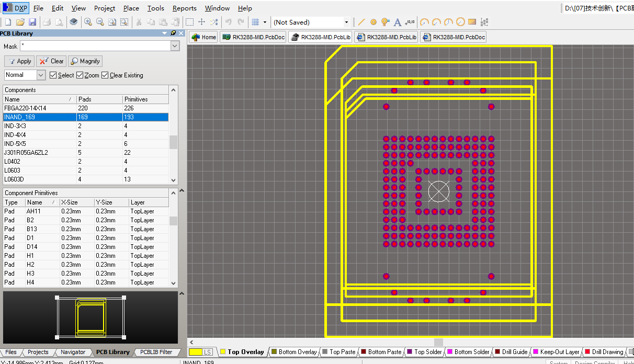Click the Deselect All icon
This screenshot has height=364, width=634.
(x=214, y=22)
